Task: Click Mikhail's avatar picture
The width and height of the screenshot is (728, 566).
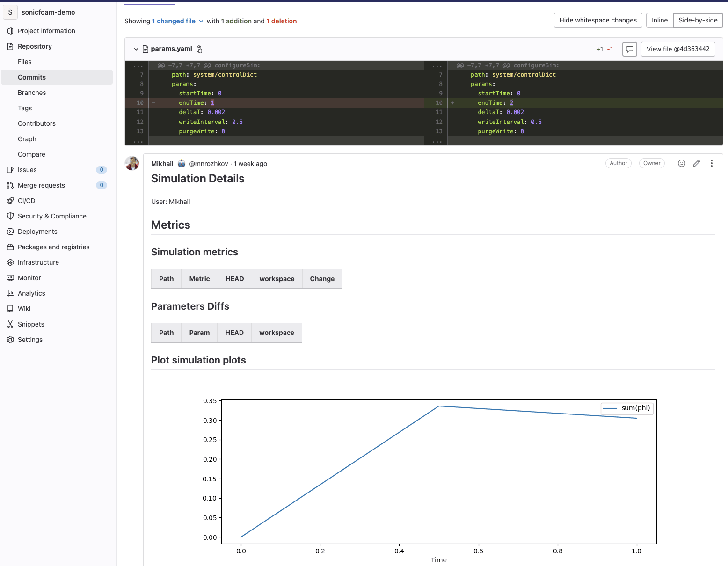Action: click(132, 163)
